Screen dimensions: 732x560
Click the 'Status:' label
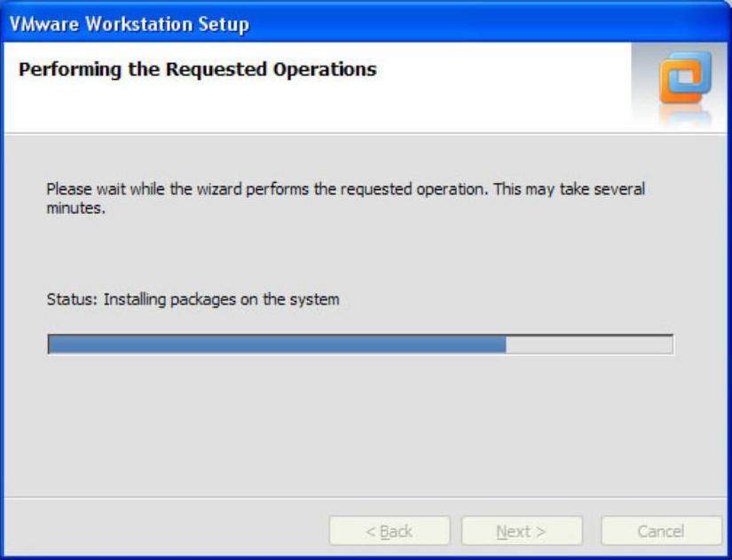[72, 299]
